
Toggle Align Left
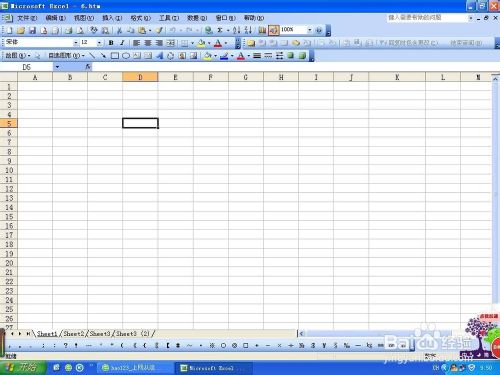(136, 43)
